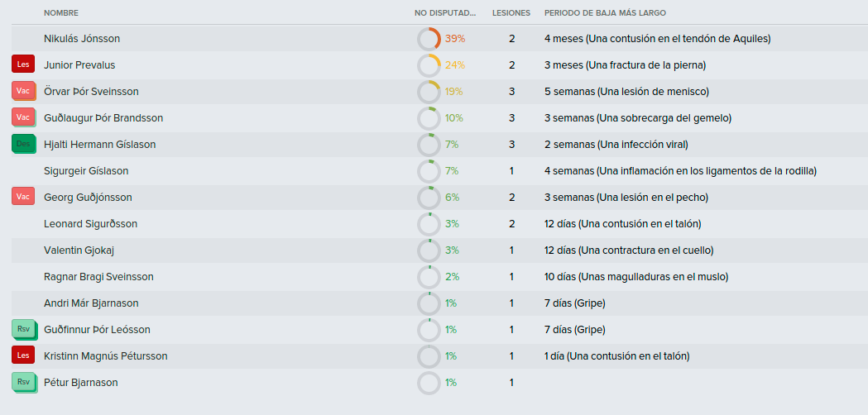
Task: Click the 24% progress ring for Junior Prevalus
Action: pyautogui.click(x=429, y=66)
